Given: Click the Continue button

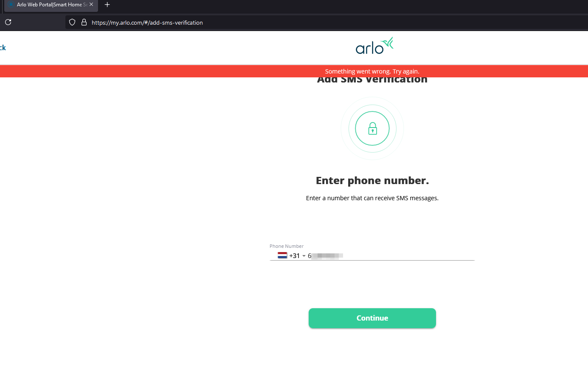Looking at the screenshot, I should point(372,318).
